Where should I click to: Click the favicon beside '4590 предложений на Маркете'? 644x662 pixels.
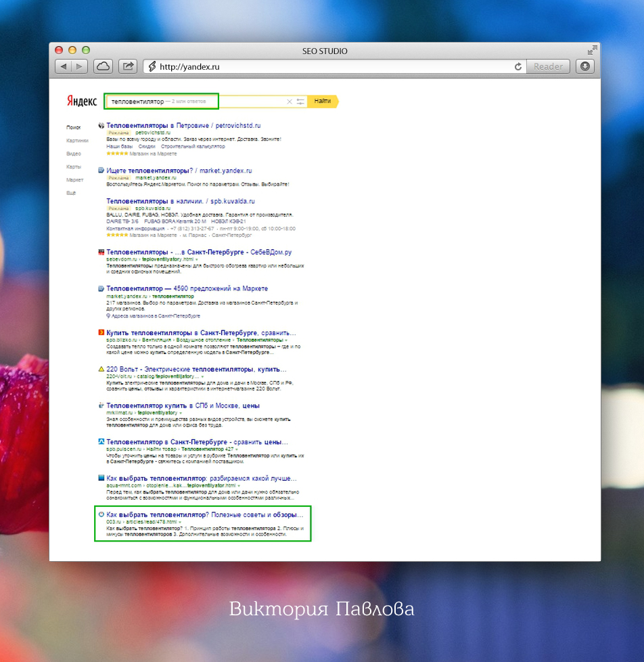point(101,288)
